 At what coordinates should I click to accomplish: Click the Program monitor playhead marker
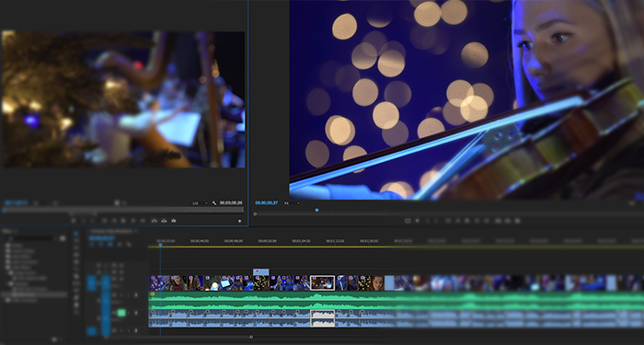pos(316,211)
